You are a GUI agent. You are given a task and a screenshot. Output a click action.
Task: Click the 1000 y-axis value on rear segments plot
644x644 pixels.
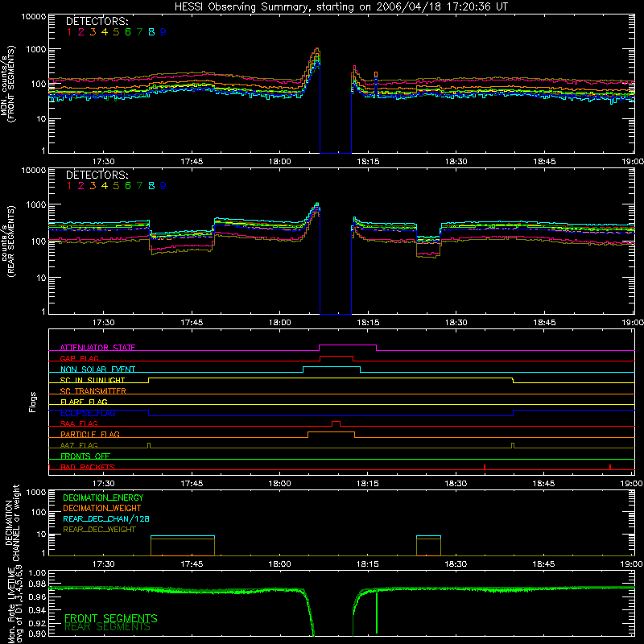(36, 204)
